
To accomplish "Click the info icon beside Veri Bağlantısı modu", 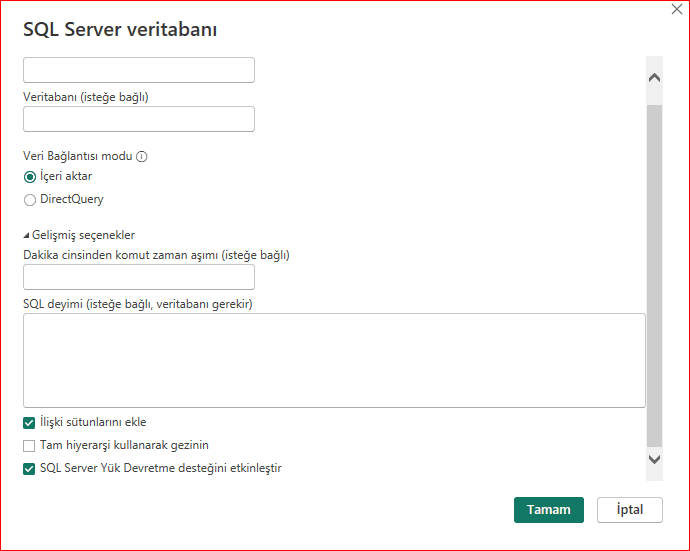I will pos(142,157).
